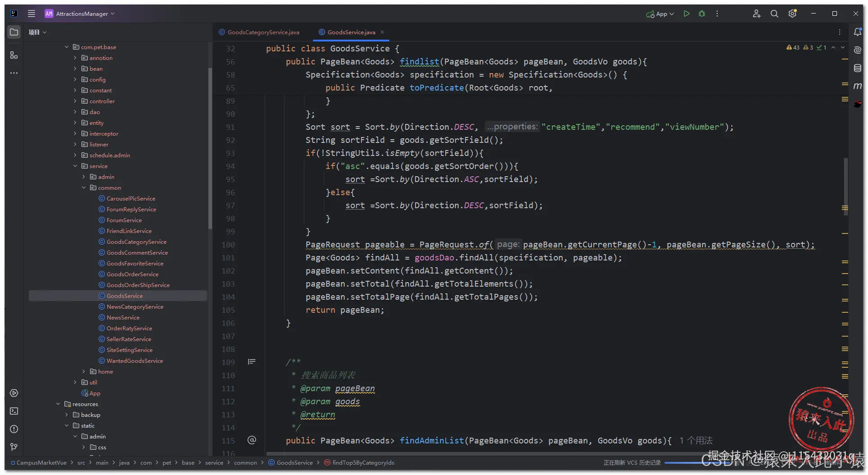Debug the App configuration
Viewport: 868px width, 475px height.
702,14
